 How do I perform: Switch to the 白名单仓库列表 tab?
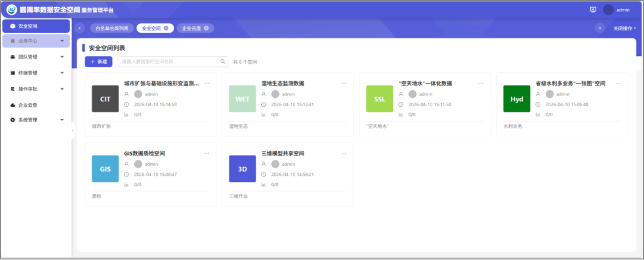(112, 28)
